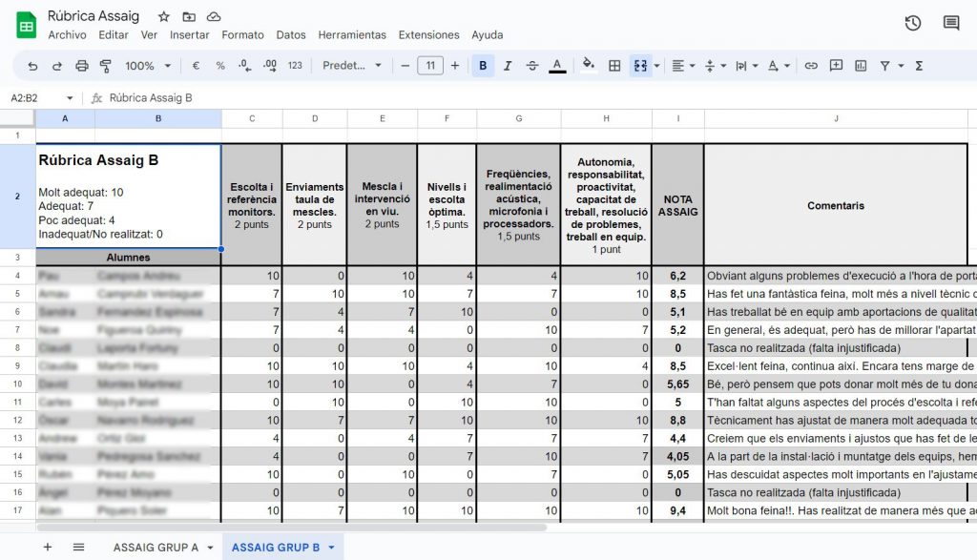This screenshot has width=977, height=560.
Task: Expand the font family dropdown
Action: click(351, 66)
